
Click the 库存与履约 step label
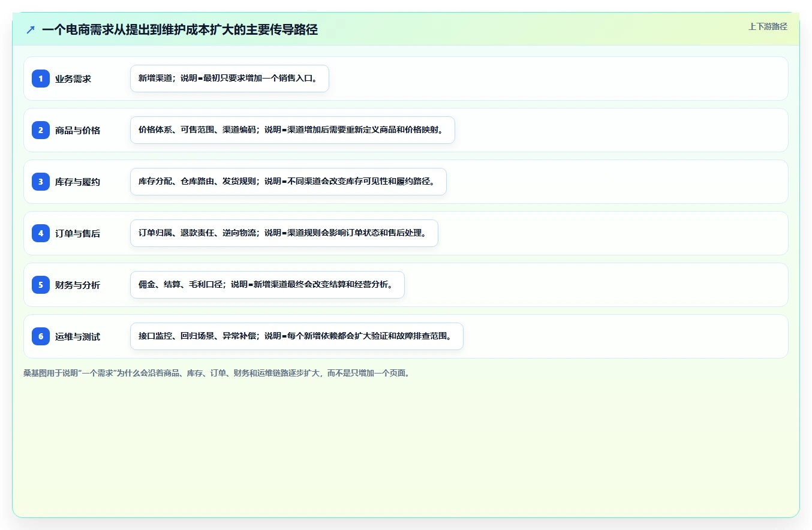(78, 182)
